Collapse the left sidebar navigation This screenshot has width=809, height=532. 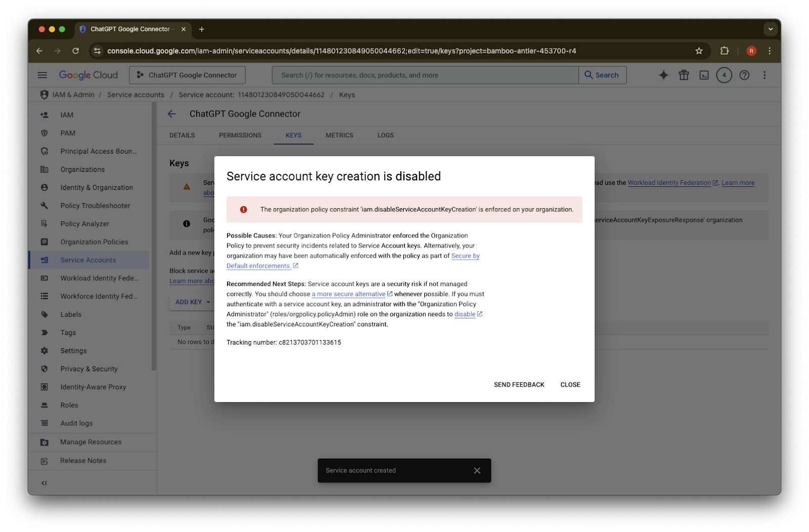coord(44,483)
